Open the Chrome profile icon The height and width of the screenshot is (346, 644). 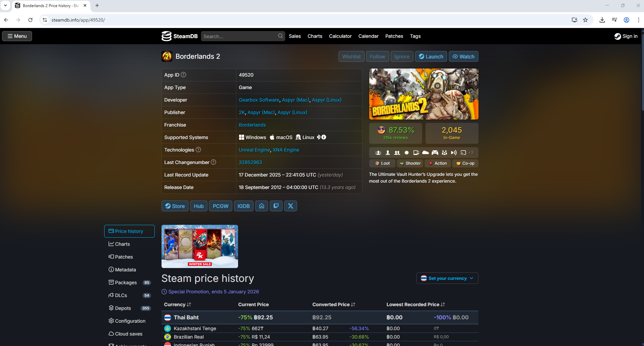[x=626, y=20]
